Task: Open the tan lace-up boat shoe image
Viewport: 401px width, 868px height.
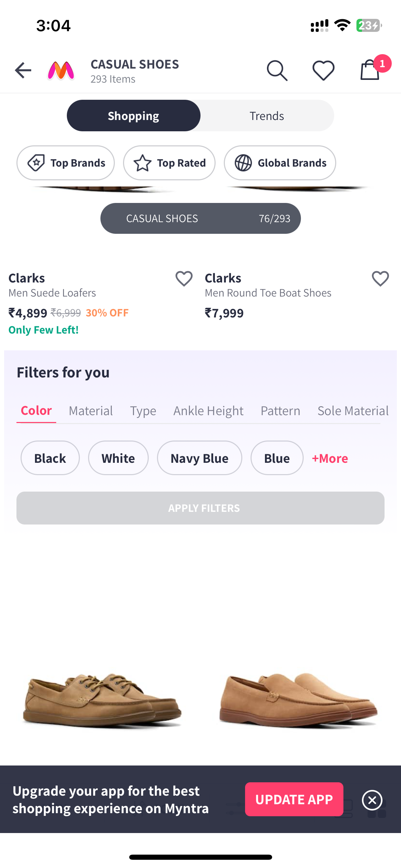Action: pos(102,699)
